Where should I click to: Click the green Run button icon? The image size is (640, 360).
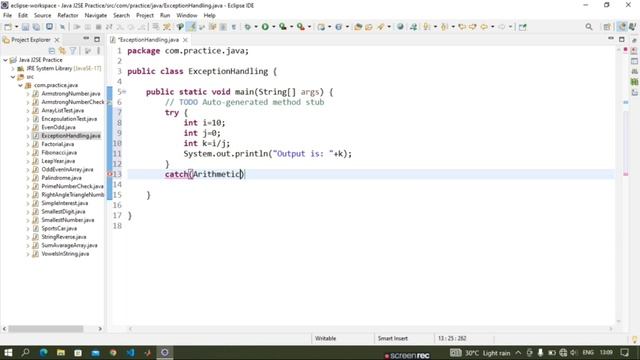tap(265, 27)
